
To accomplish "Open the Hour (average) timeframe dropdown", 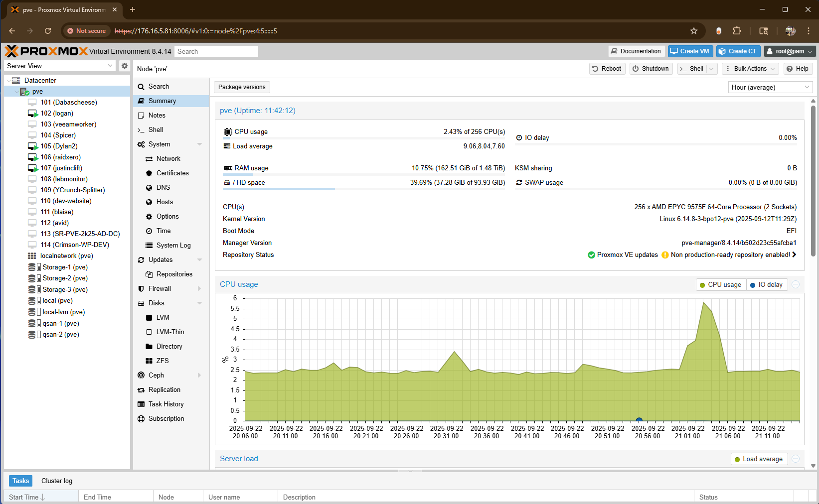I will [770, 87].
